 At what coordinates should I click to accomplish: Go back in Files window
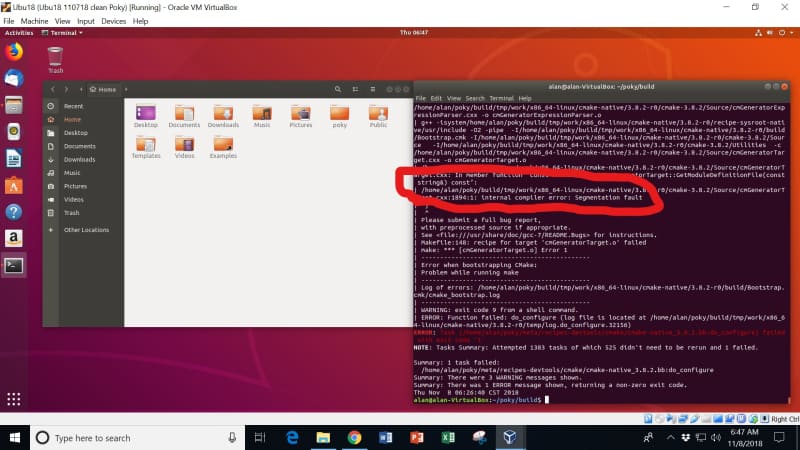click(53, 89)
